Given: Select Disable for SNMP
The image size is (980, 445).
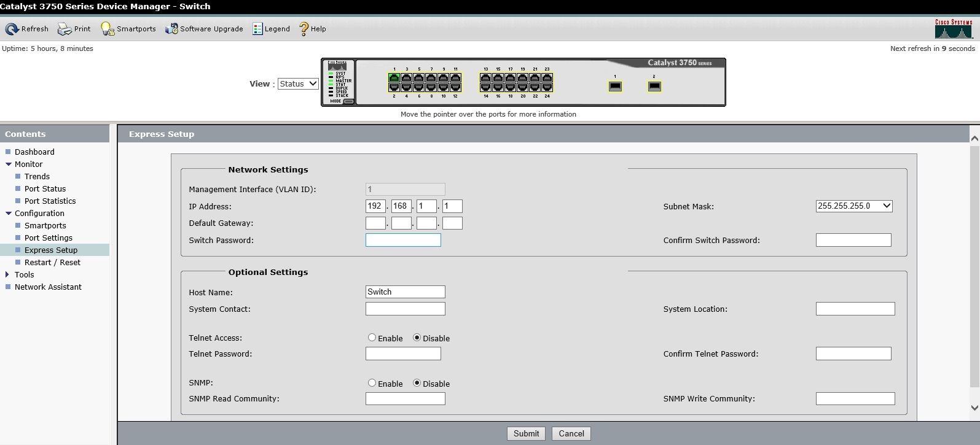Looking at the screenshot, I should click(417, 383).
